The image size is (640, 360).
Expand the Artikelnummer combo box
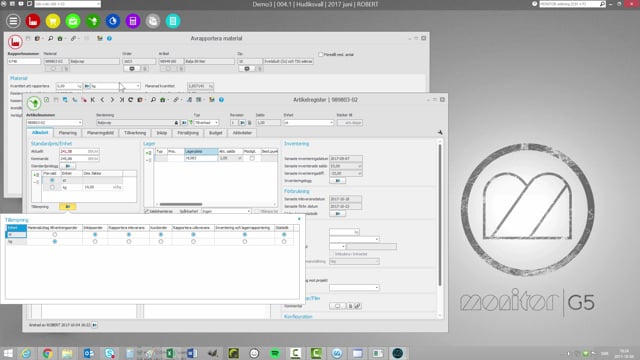tap(80, 122)
